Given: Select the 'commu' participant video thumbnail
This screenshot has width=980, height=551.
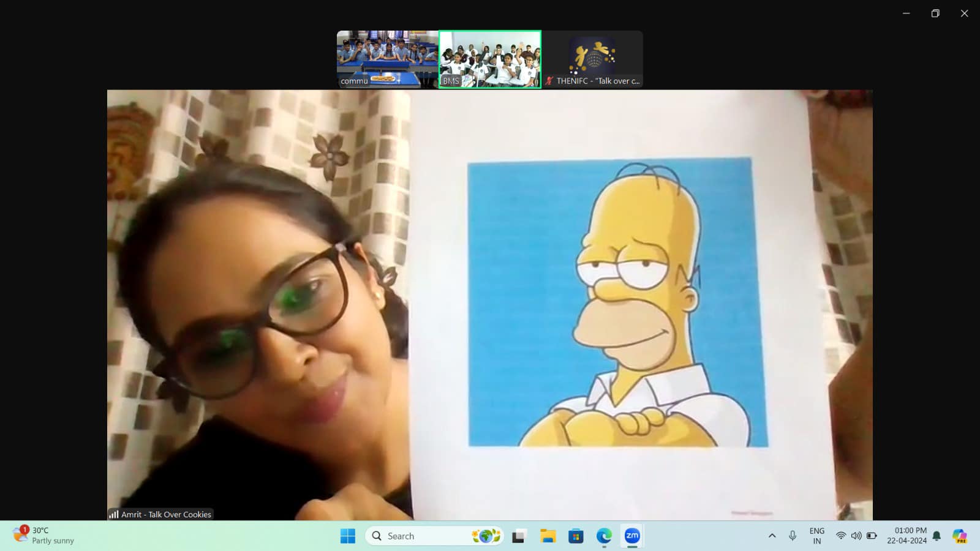Looking at the screenshot, I should point(387,59).
